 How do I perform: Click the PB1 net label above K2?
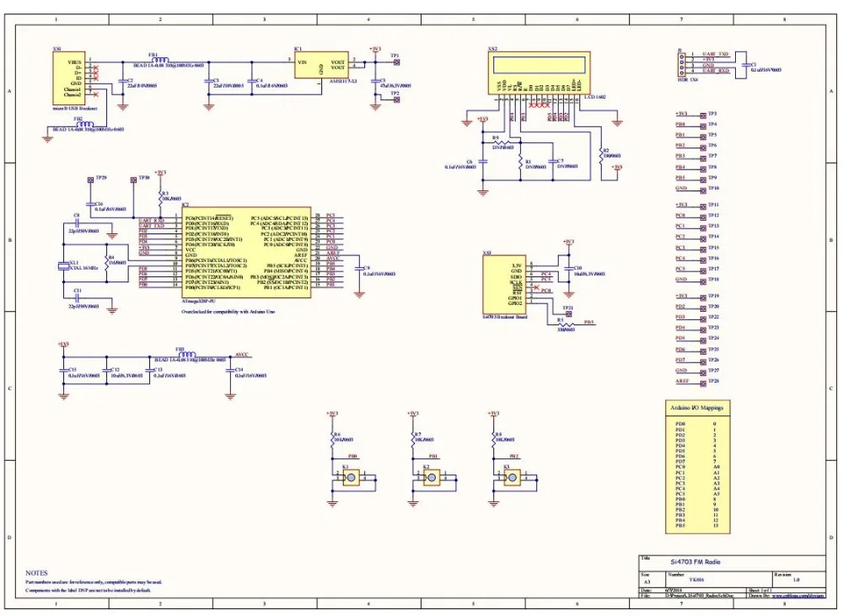click(432, 457)
